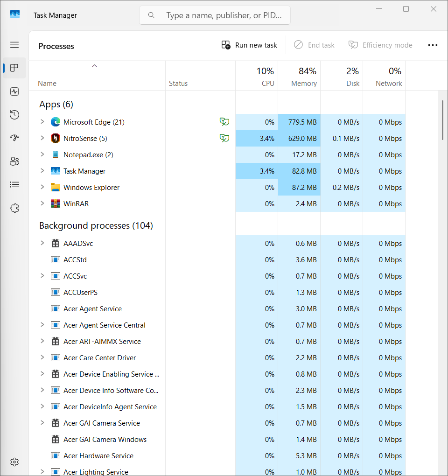Click the Windows Explorer folder icon
Image resolution: width=448 pixels, height=476 pixels.
[x=55, y=187]
